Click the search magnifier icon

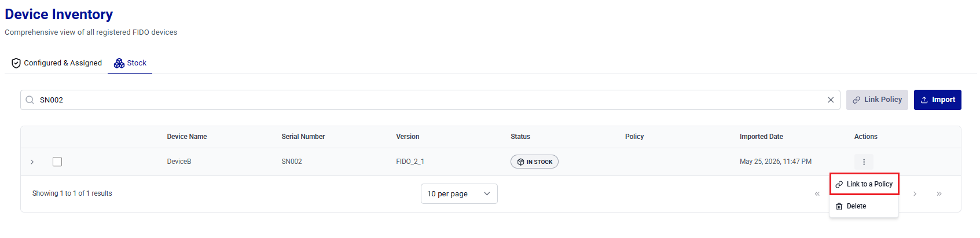point(30,100)
